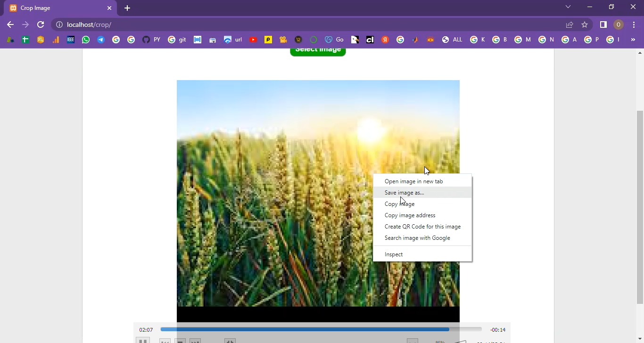
Task: Choose "Save image as..." from context menu
Action: (404, 193)
